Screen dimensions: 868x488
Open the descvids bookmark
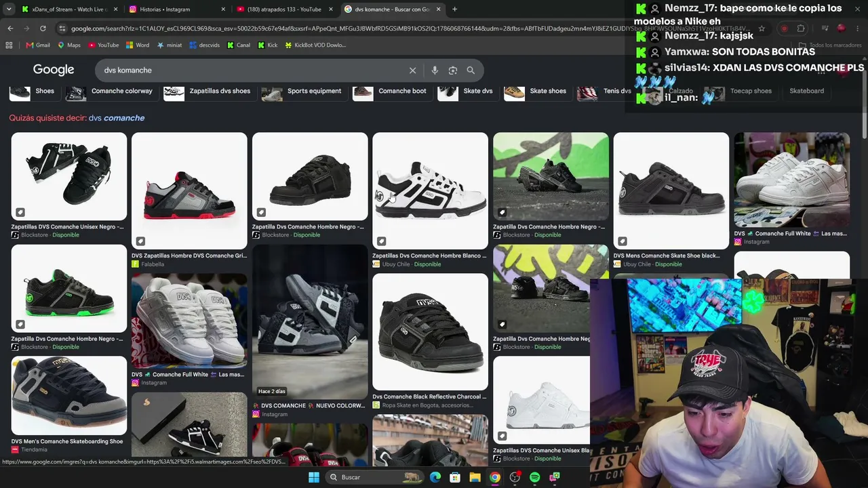pos(205,45)
